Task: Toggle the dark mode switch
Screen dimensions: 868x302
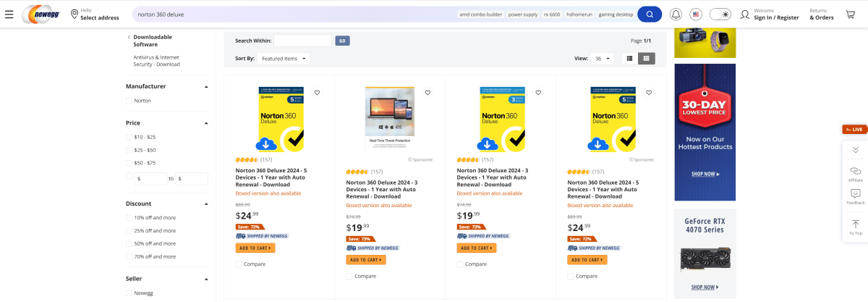Action: 720,14
